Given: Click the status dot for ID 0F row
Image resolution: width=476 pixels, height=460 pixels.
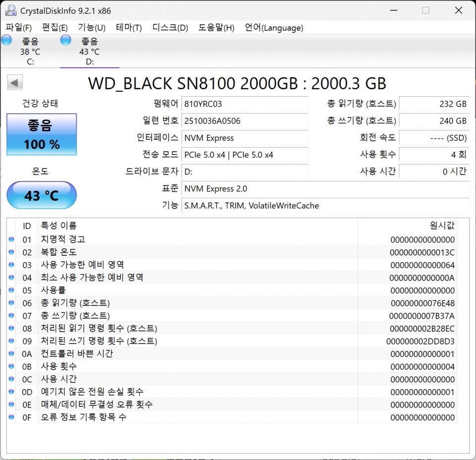Looking at the screenshot, I should [x=11, y=417].
